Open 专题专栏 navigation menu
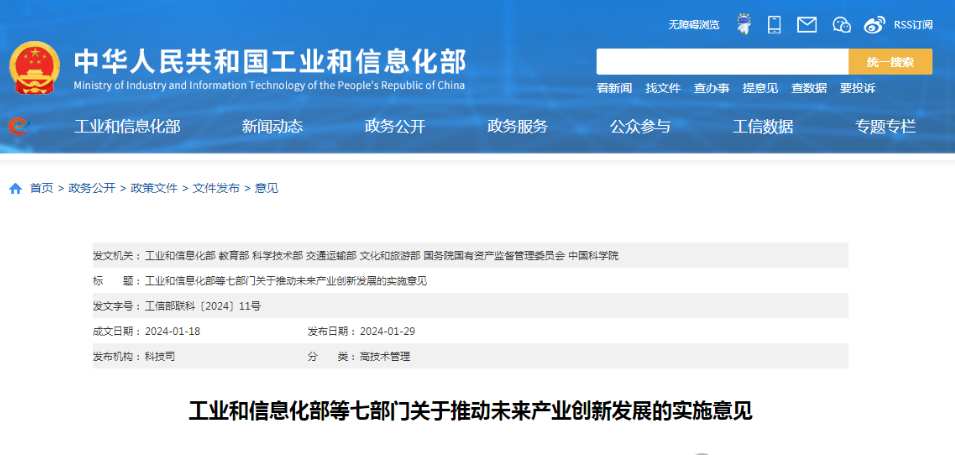 (x=885, y=127)
